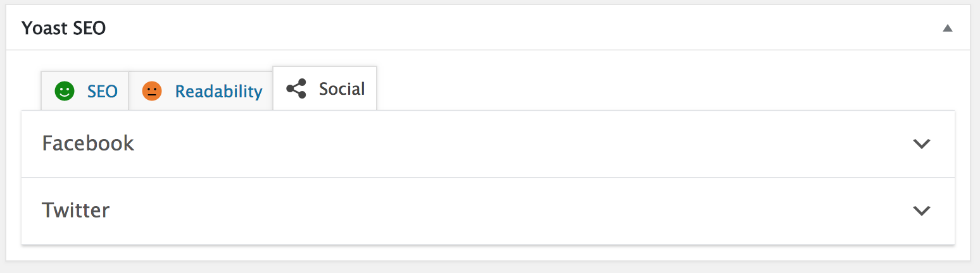980x273 pixels.
Task: Click the green smiley SEO score icon
Action: 65,91
